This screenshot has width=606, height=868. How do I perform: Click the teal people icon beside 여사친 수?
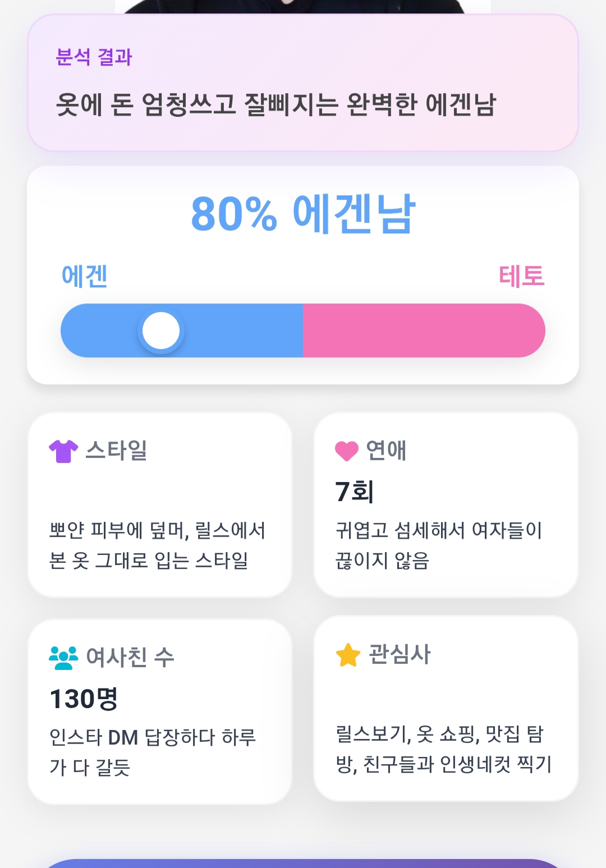[x=63, y=658]
